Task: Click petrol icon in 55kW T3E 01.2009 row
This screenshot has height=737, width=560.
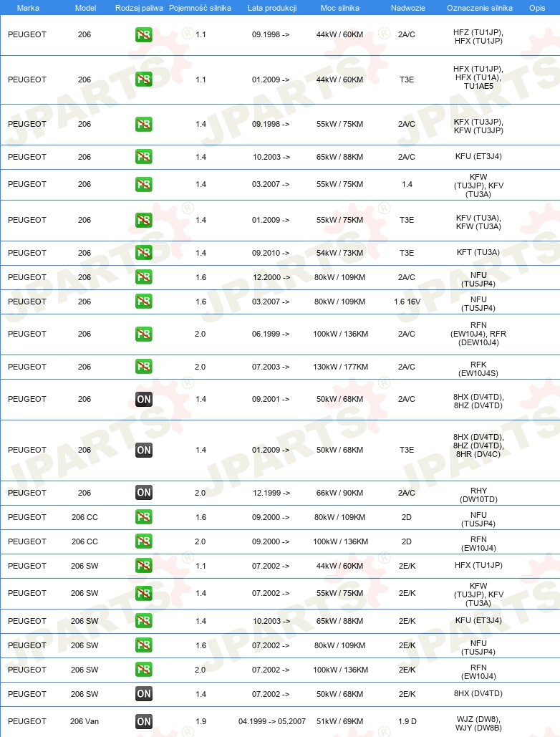Action: [x=144, y=220]
